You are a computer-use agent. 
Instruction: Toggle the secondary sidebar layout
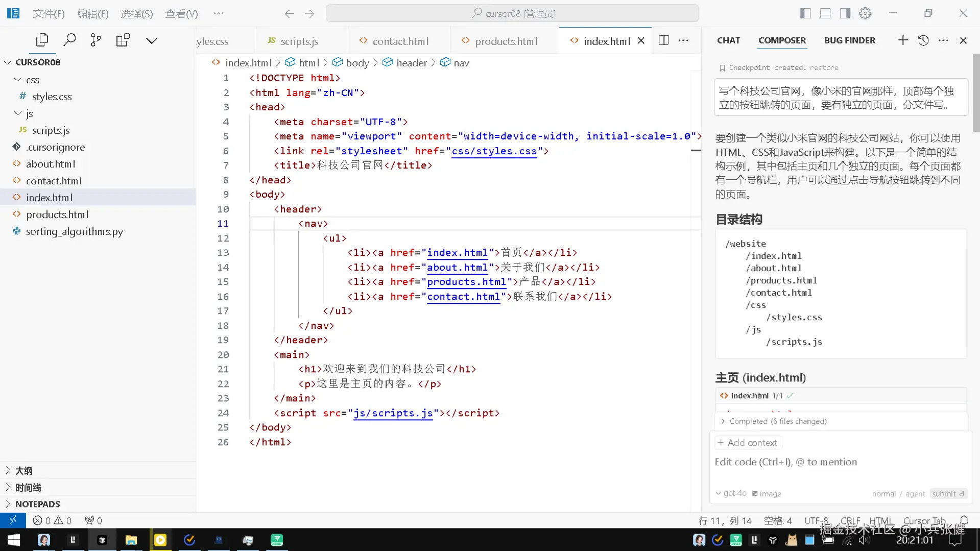click(845, 13)
